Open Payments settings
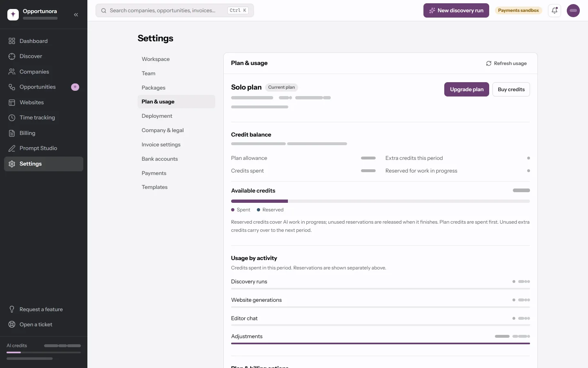 [176, 173]
